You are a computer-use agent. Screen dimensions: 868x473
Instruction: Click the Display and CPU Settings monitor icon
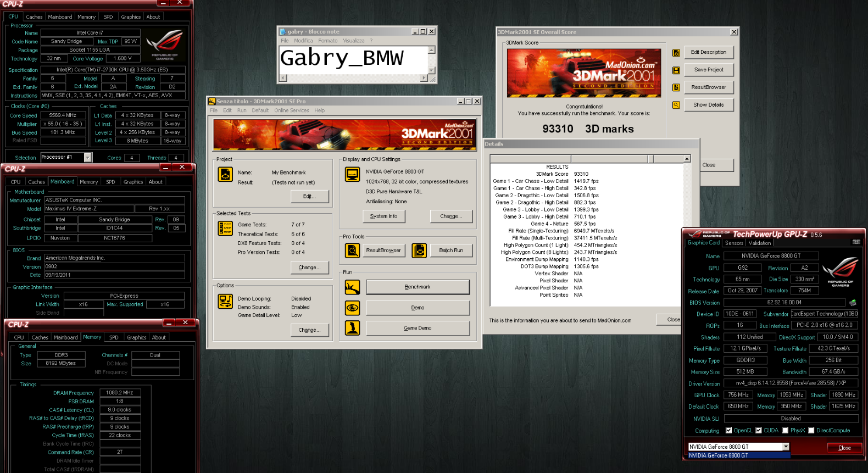352,174
